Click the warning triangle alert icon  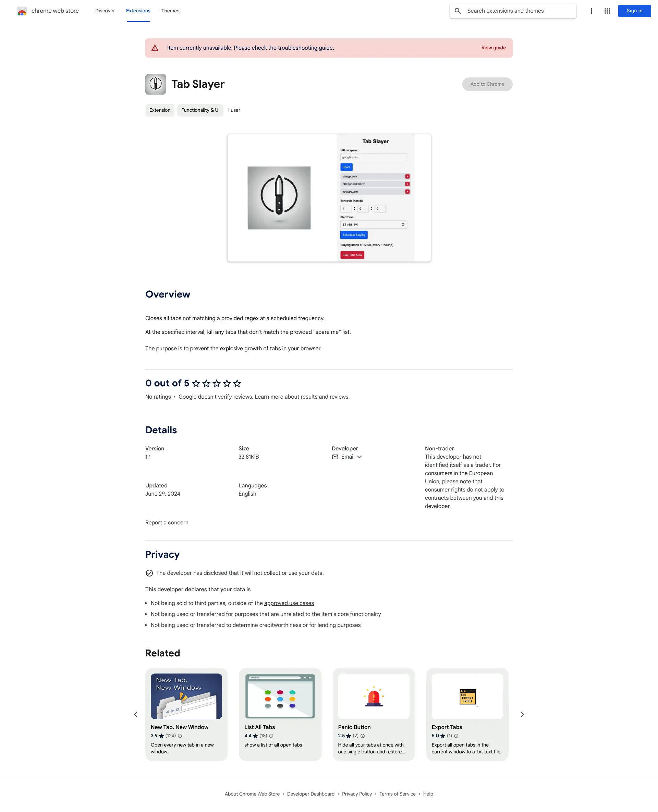pos(156,48)
